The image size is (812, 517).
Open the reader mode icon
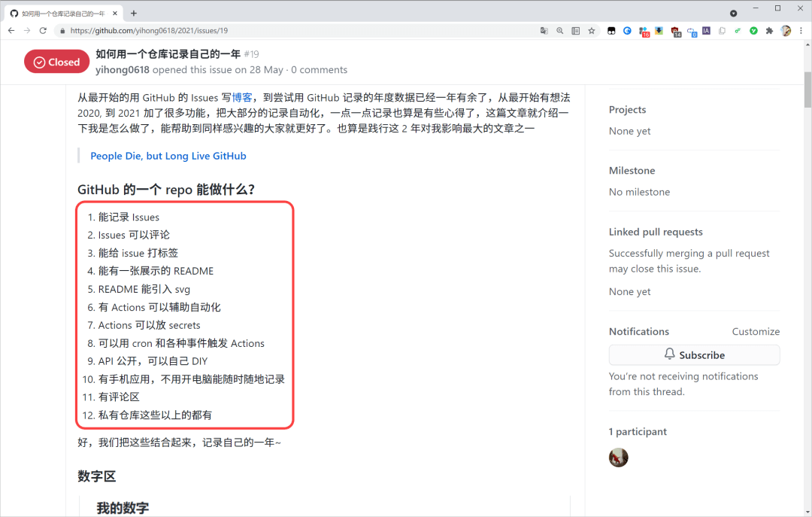point(575,31)
